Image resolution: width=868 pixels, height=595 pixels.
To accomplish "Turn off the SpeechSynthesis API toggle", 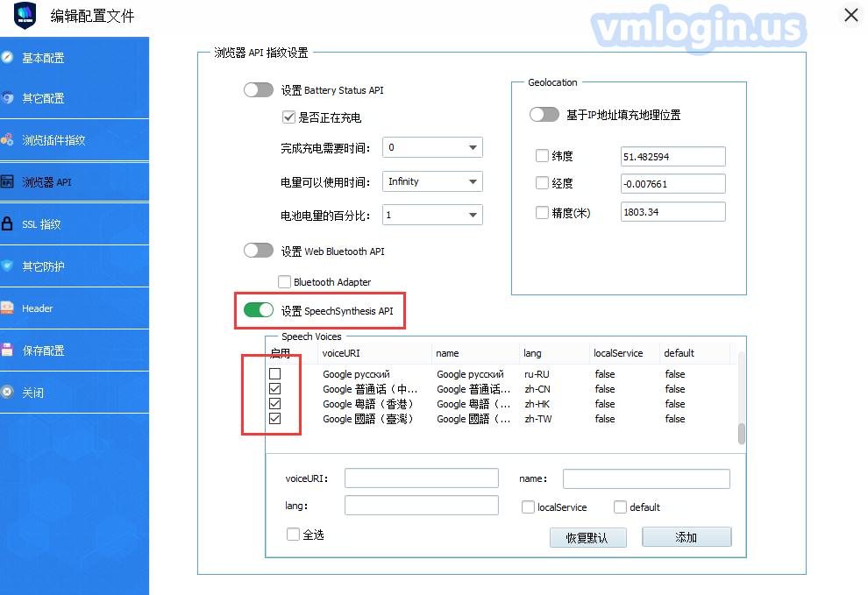I will pyautogui.click(x=259, y=310).
